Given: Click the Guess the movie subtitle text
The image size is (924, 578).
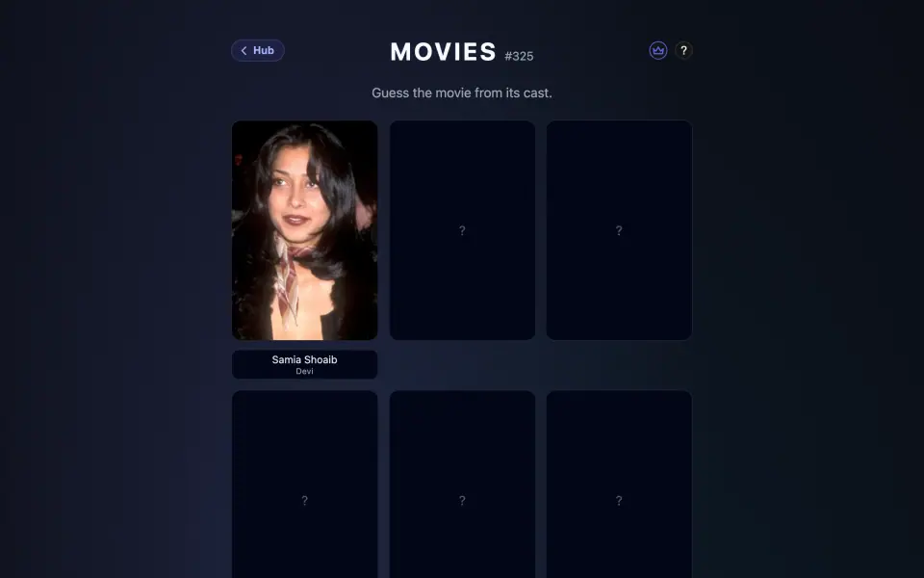Looking at the screenshot, I should (462, 92).
